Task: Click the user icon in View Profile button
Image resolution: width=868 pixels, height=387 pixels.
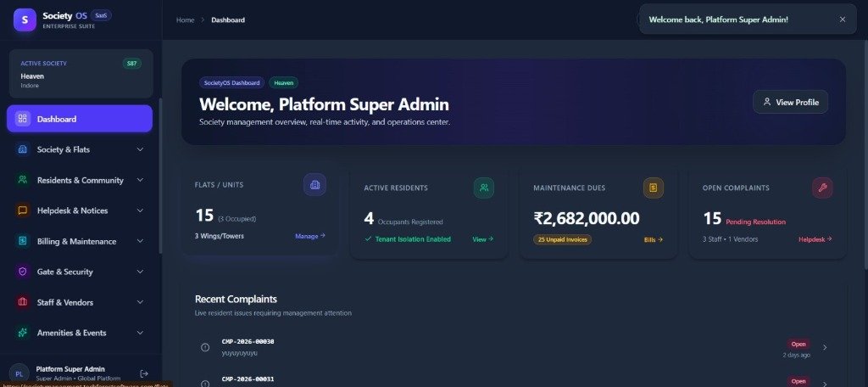Action: coord(766,102)
